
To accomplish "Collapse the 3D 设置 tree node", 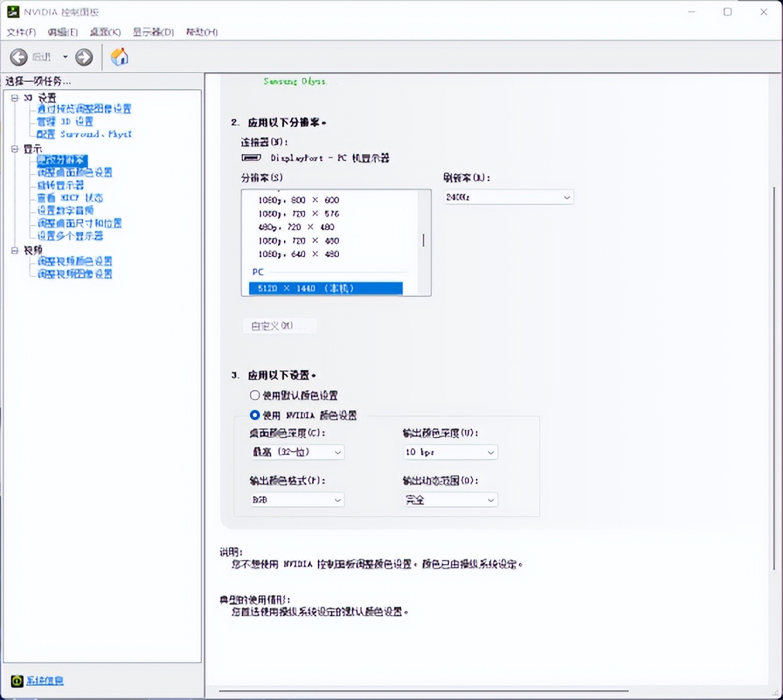I will pos(15,98).
